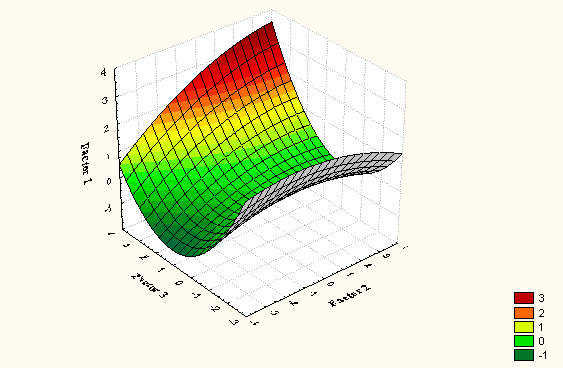Click tick label 4 on Factor 1 axis

click(x=103, y=73)
